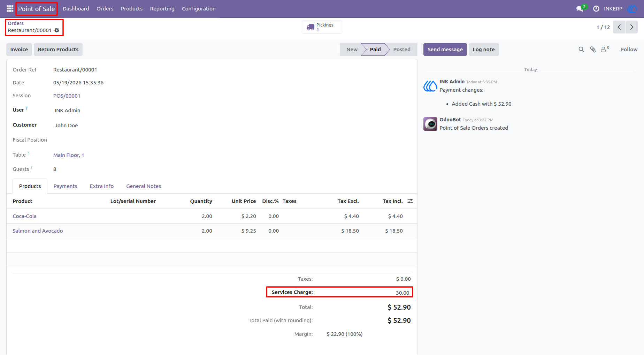644x355 pixels.
Task: Click the New status stage
Action: coord(352,50)
